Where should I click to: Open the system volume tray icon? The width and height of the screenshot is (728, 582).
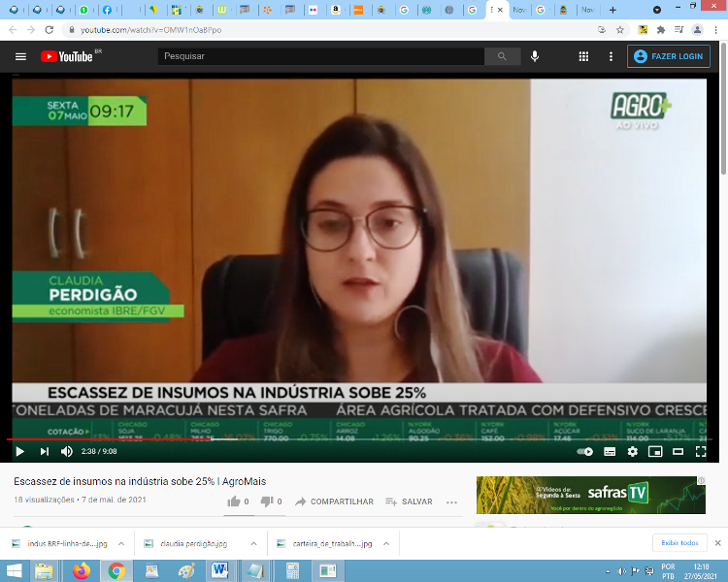click(621, 571)
